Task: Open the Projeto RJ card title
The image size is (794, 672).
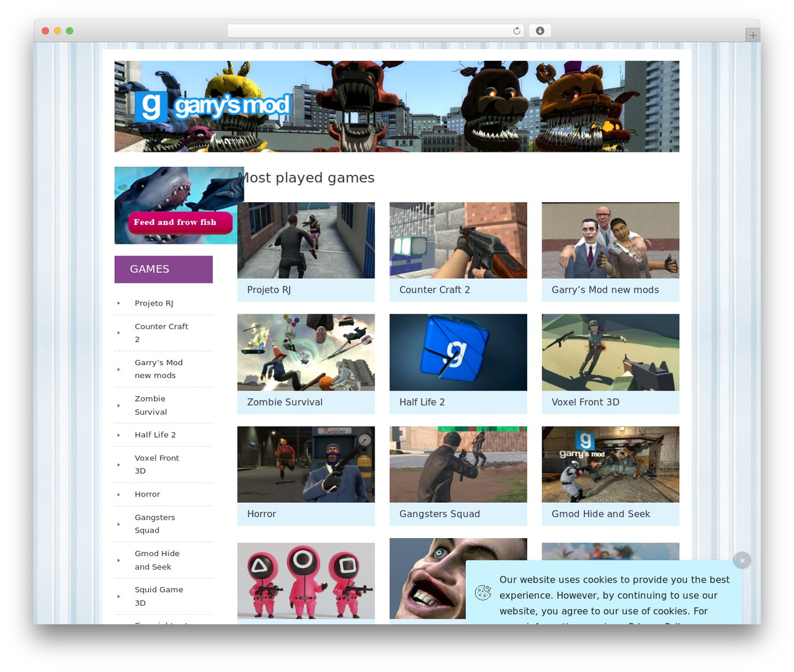Action: (x=269, y=290)
